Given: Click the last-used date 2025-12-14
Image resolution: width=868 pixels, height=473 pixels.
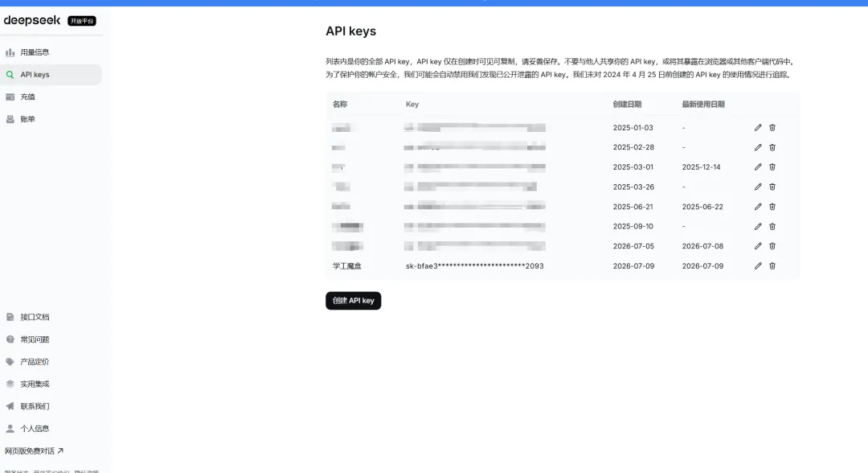Looking at the screenshot, I should (x=702, y=167).
